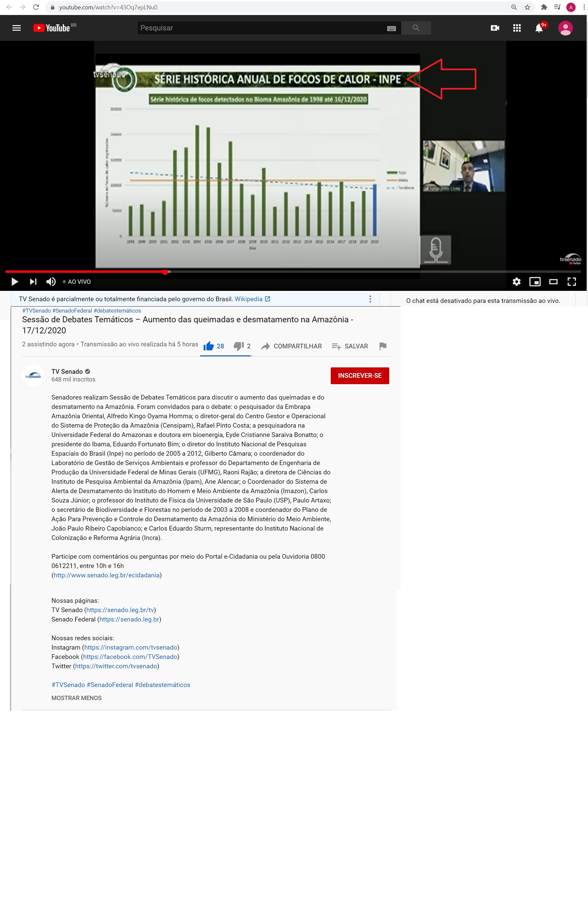The height and width of the screenshot is (900, 588).
Task: Open the YouTube hamburger guide menu
Action: (x=16, y=28)
